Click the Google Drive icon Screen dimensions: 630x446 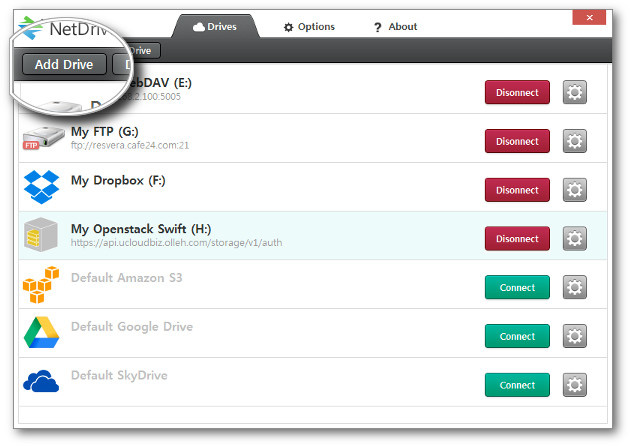pyautogui.click(x=41, y=334)
